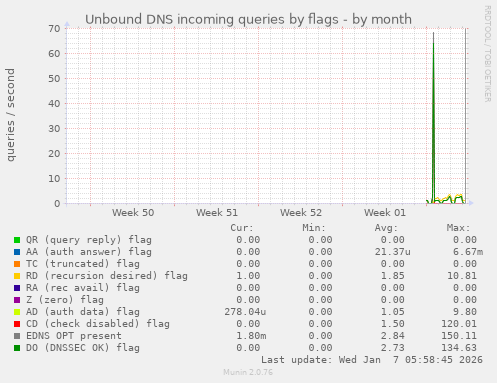Image resolution: width=497 pixels, height=383 pixels.
Task: Click the Z flag purple legend swatch
Action: (17, 300)
